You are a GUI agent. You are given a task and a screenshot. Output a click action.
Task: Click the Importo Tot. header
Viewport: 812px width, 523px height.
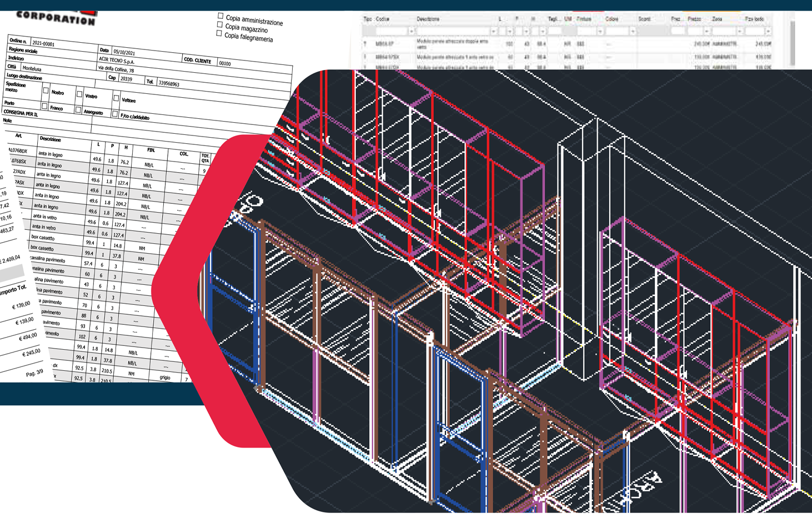(x=14, y=289)
